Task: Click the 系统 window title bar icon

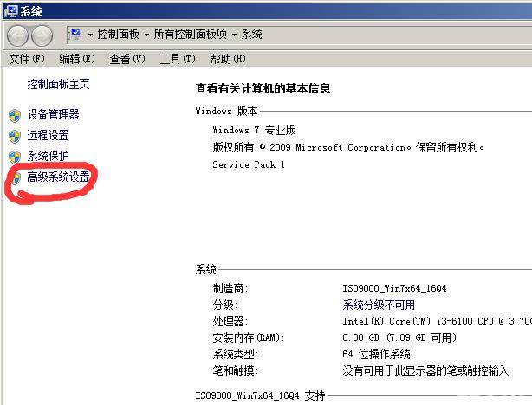Action: pos(9,11)
